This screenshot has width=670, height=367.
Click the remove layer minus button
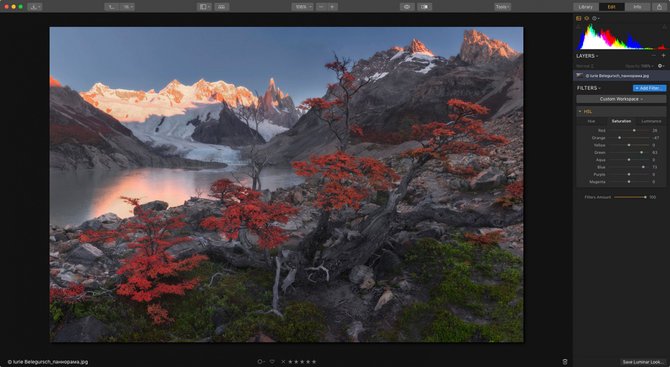(653, 56)
